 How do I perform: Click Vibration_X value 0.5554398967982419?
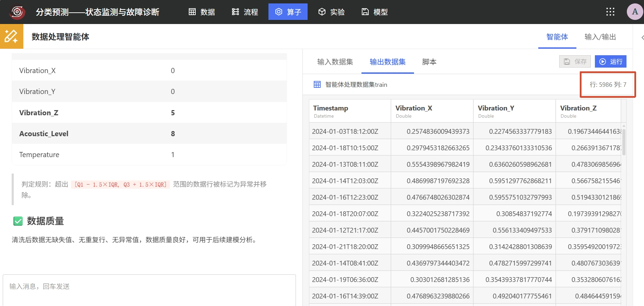click(432, 164)
